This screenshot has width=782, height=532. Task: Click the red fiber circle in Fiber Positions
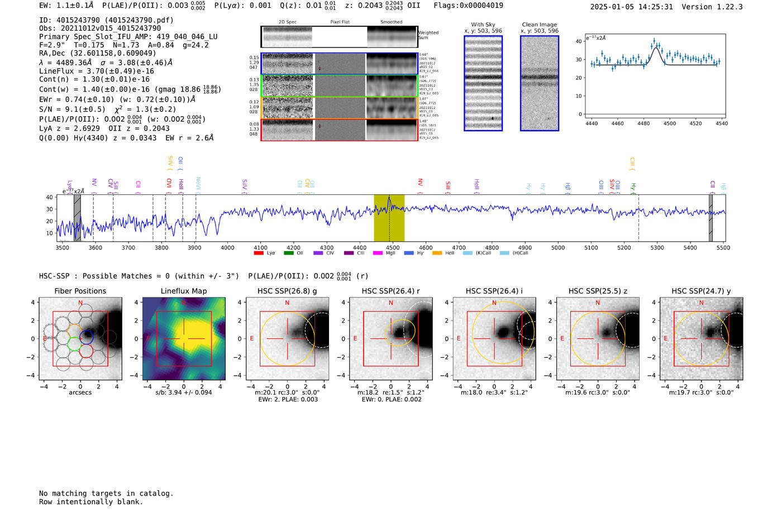coord(86,351)
